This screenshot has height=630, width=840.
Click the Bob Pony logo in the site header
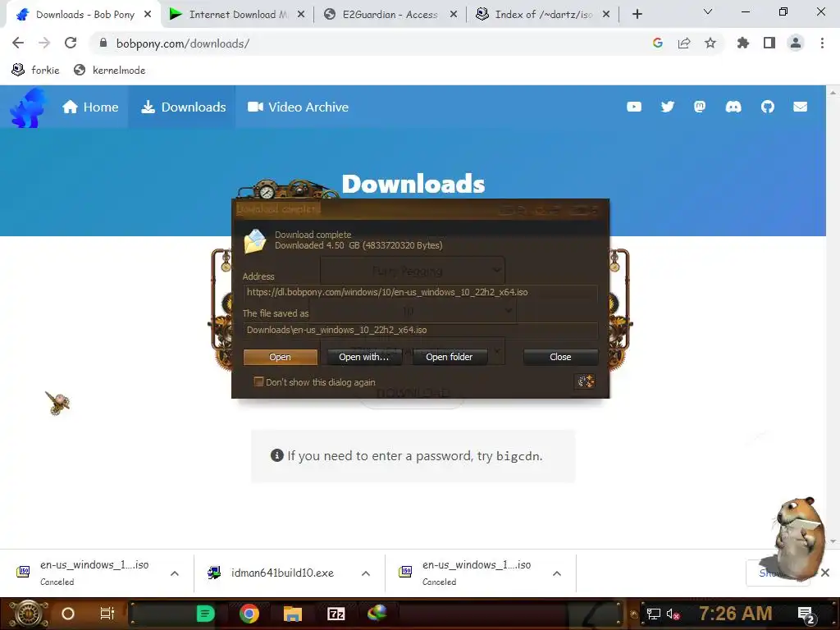point(27,107)
